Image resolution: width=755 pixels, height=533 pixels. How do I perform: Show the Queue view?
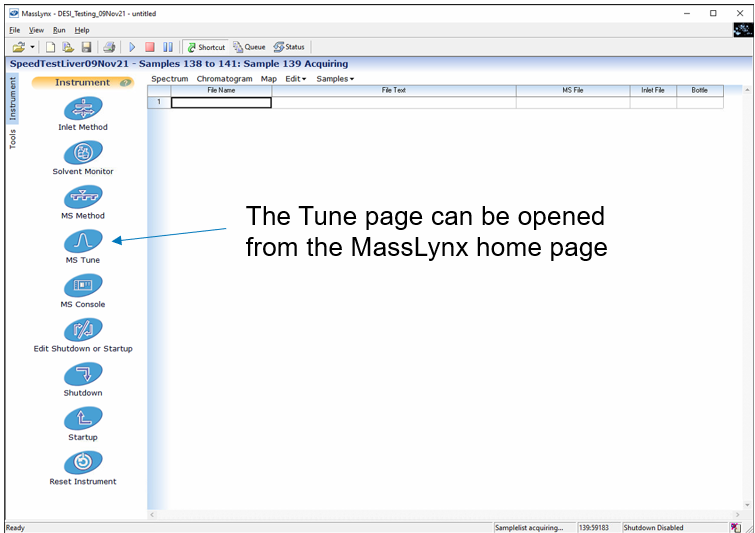(x=249, y=47)
